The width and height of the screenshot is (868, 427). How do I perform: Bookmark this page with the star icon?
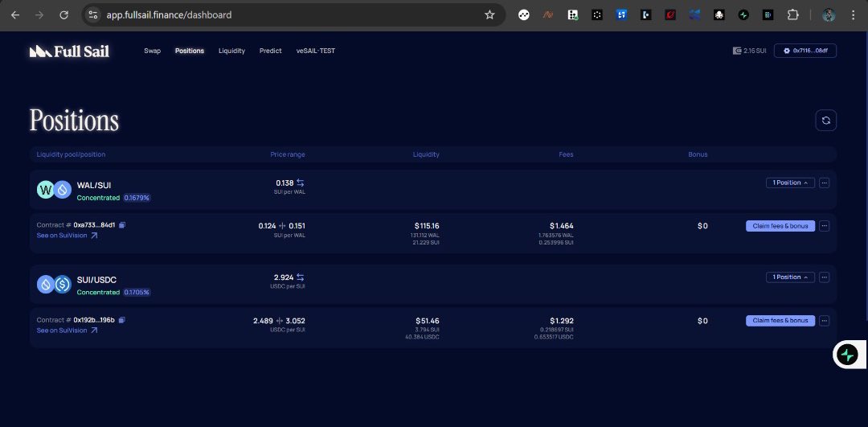pyautogui.click(x=489, y=15)
